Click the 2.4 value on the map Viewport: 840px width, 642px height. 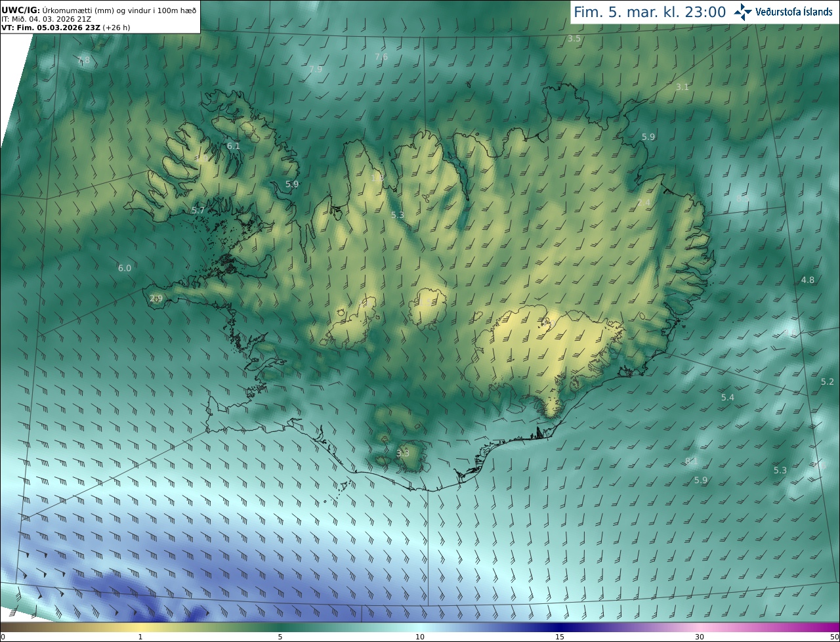pyautogui.click(x=644, y=203)
